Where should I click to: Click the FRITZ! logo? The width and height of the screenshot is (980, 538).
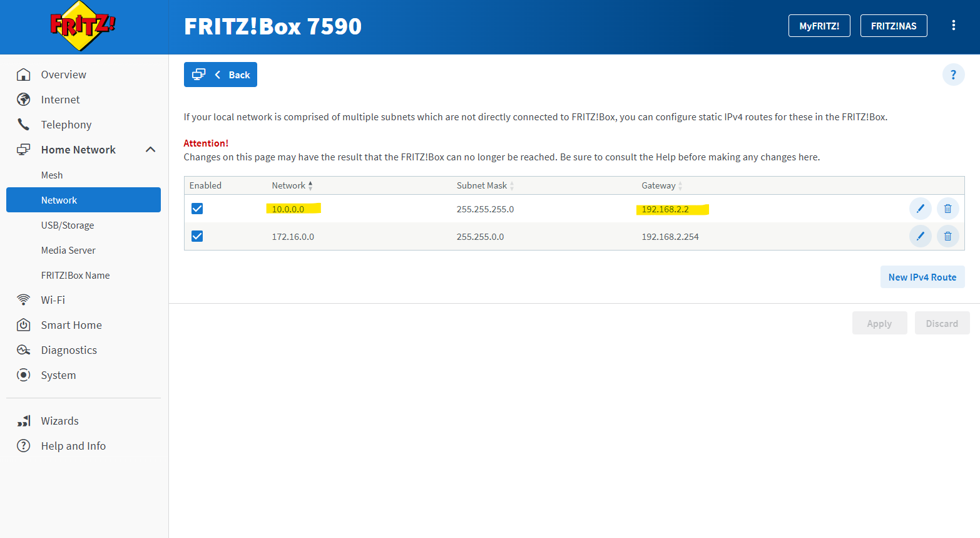(83, 26)
